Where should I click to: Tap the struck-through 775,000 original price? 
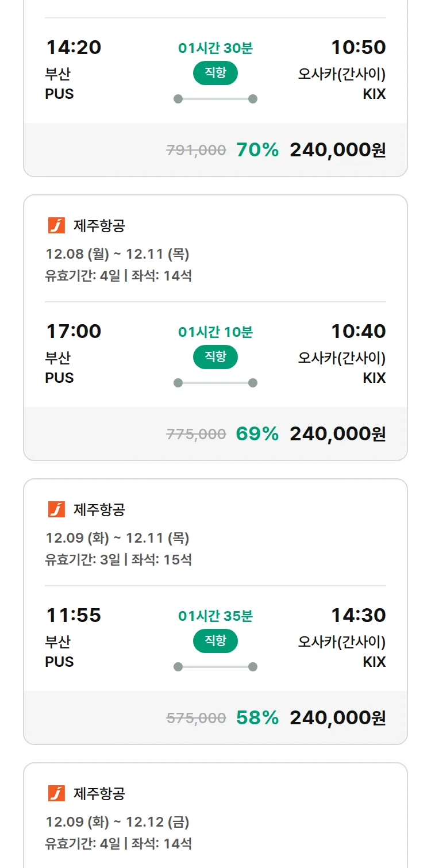click(x=196, y=435)
